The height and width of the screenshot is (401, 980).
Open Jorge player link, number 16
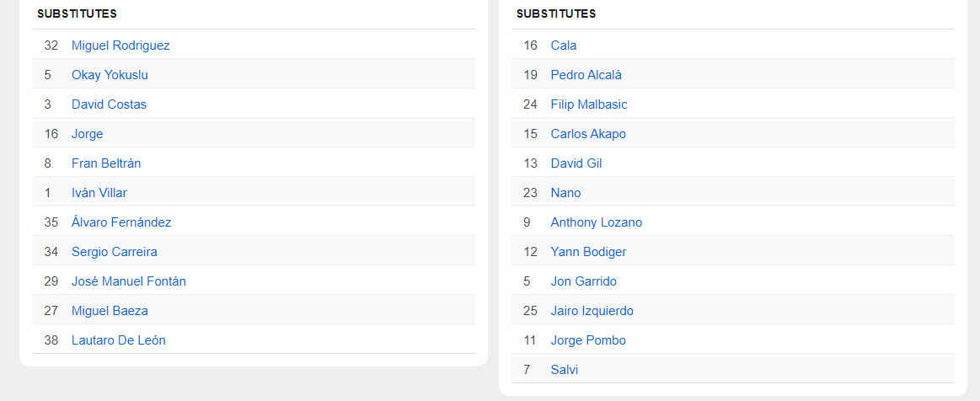(88, 134)
